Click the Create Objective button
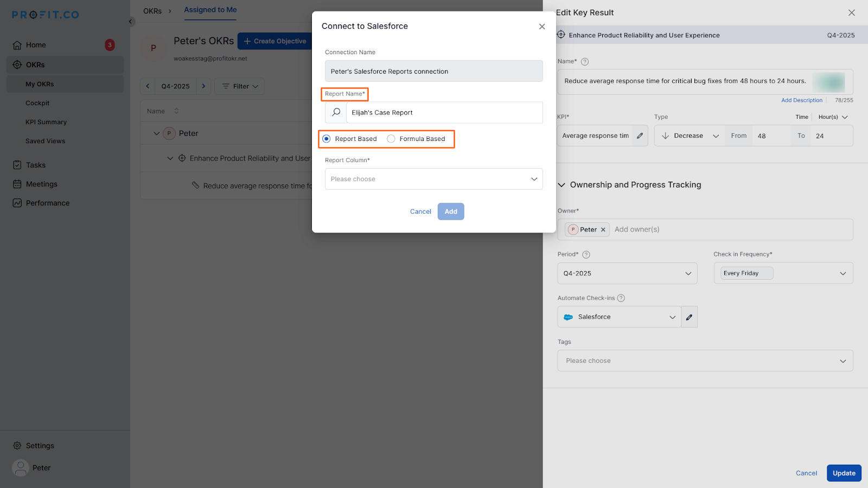 coord(275,41)
